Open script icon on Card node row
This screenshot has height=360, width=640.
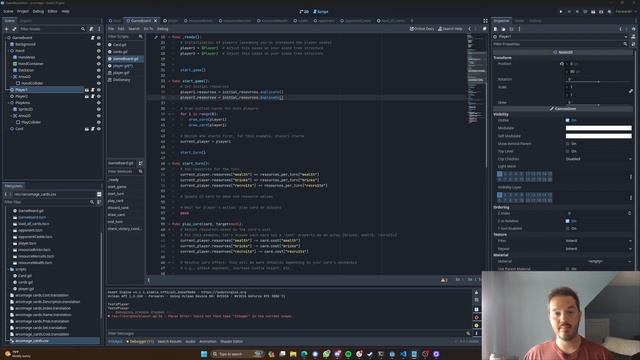93,129
